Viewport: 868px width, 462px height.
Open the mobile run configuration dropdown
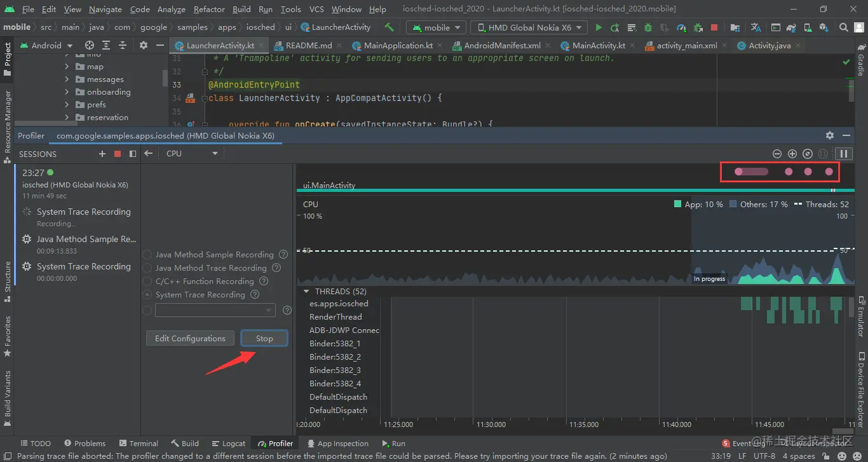click(x=437, y=27)
